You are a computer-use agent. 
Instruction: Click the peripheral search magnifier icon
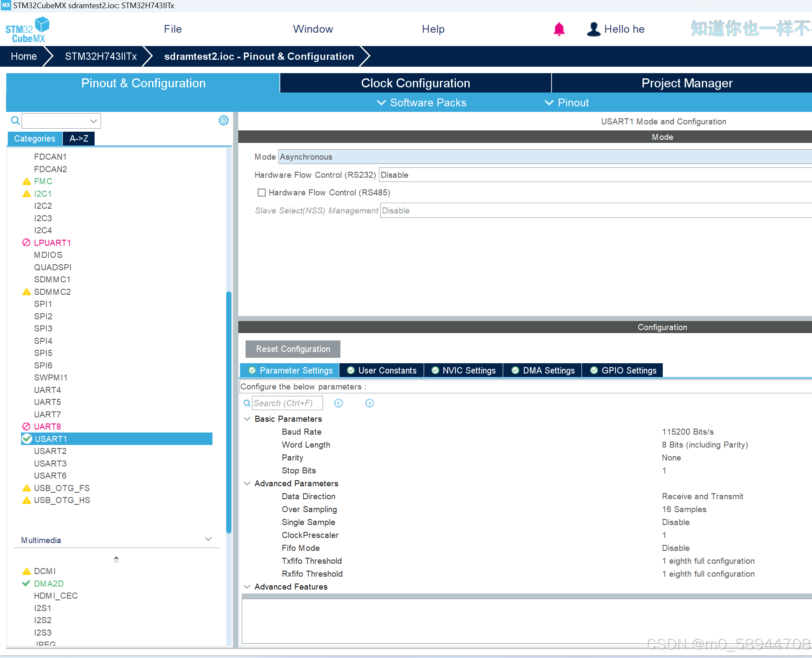click(15, 120)
